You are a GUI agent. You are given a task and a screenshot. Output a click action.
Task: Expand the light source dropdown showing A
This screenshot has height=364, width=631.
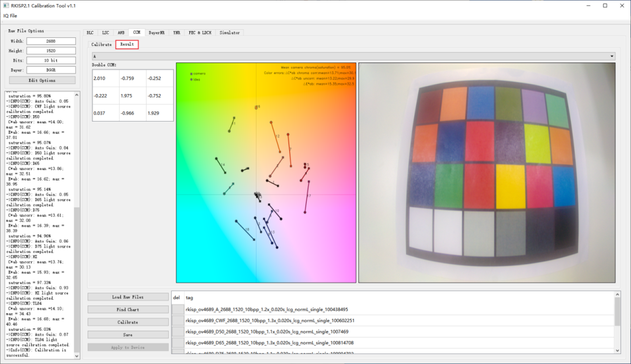(x=612, y=56)
